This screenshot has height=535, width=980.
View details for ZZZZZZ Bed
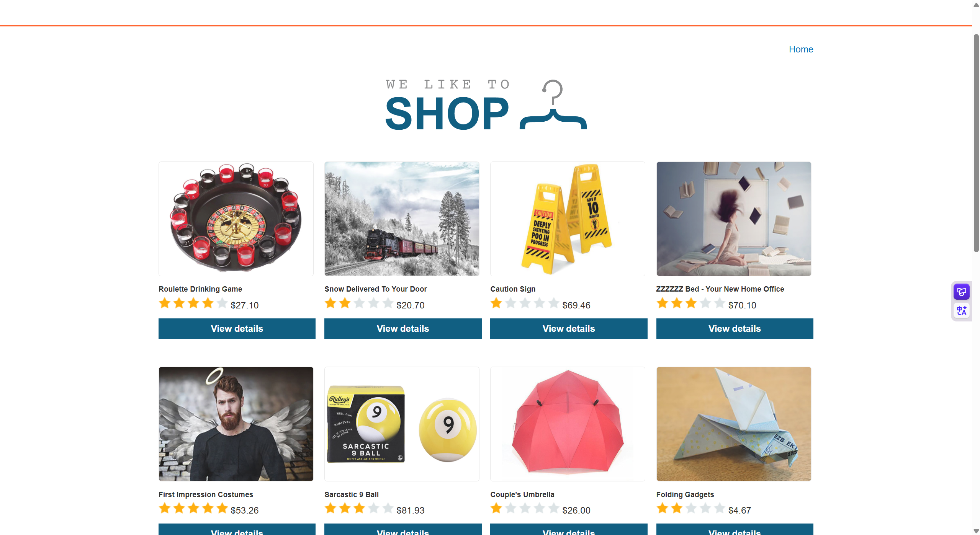(735, 329)
